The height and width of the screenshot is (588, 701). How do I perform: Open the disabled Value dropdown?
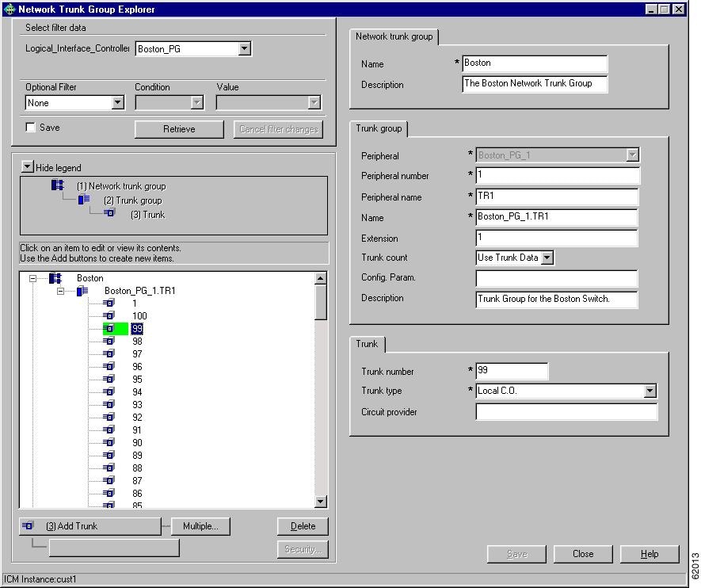pyautogui.click(x=314, y=103)
